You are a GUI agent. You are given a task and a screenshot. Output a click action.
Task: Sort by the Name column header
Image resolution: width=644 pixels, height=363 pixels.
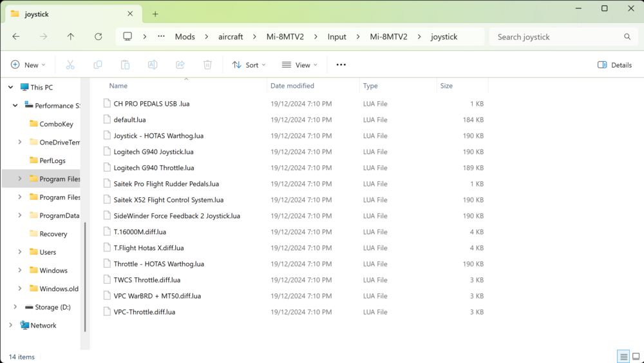(x=118, y=86)
